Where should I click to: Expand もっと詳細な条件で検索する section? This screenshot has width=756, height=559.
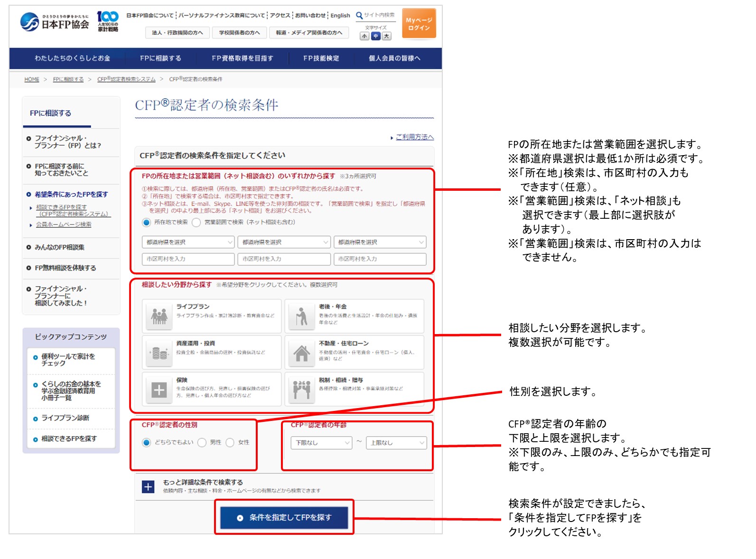pos(148,487)
